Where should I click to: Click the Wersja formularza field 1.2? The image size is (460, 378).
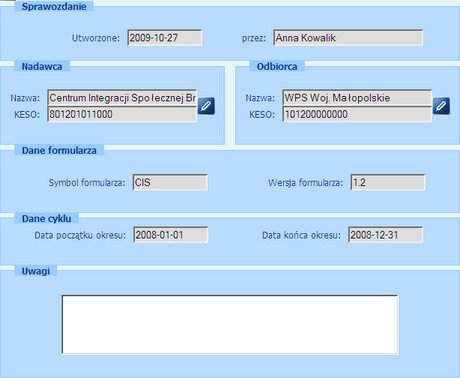click(x=388, y=182)
